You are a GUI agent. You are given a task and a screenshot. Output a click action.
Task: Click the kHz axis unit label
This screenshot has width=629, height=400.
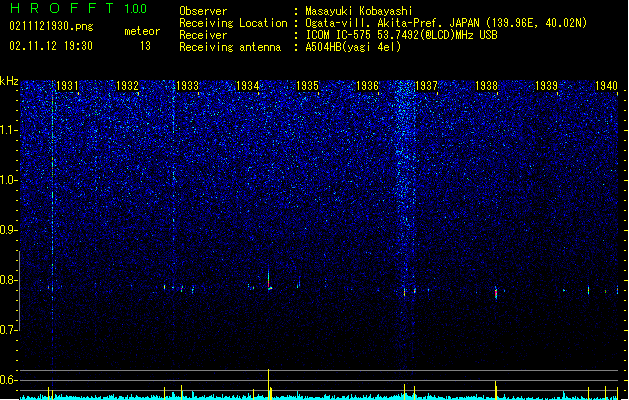[9, 81]
